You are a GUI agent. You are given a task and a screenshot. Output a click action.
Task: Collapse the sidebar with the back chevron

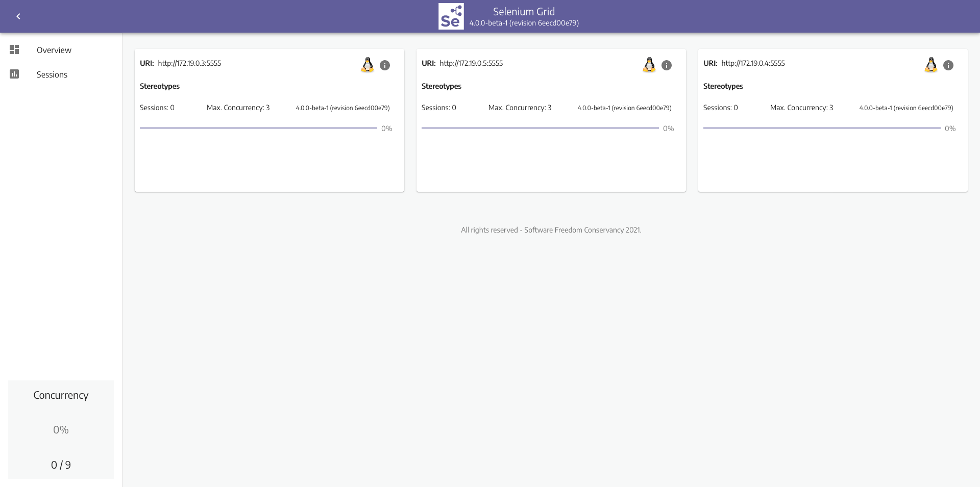click(18, 16)
